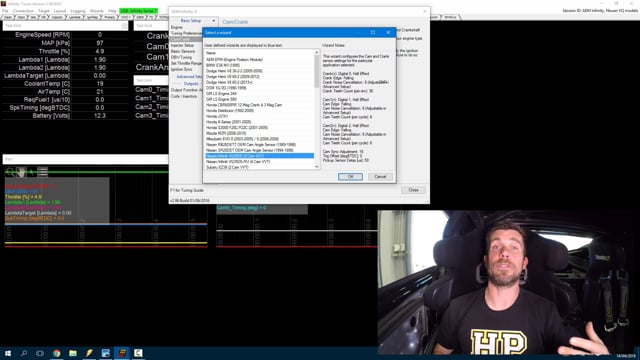The height and width of the screenshot is (360, 640).
Task: Open taskbar search icon
Action: [x=24, y=353]
